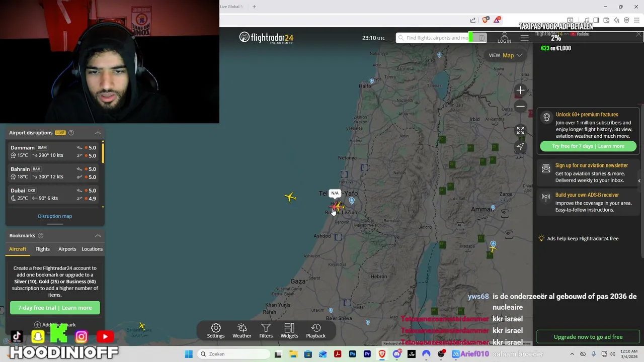Select the Dubai DXB disruption row
The image size is (644, 362).
tap(54, 194)
